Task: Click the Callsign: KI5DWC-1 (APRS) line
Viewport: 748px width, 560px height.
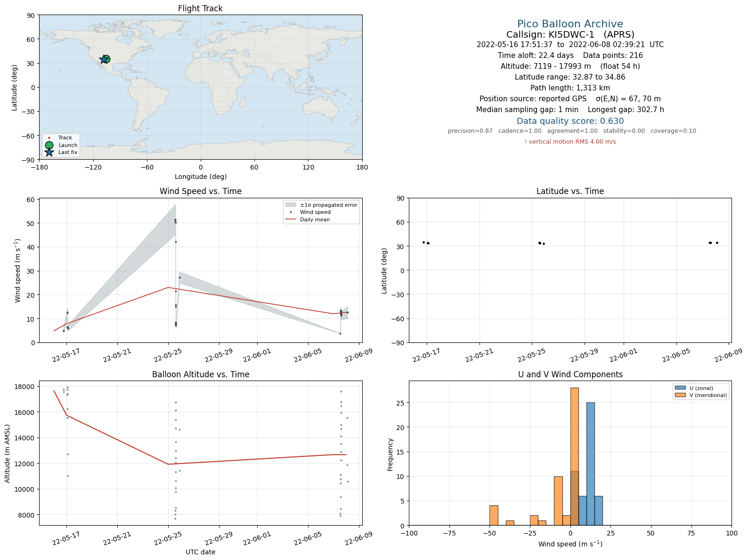Action: click(x=570, y=34)
